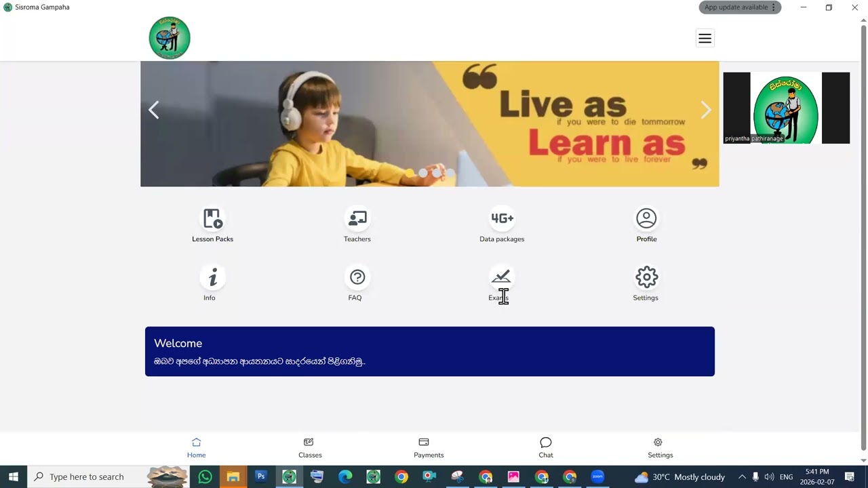Select the third carousel indicator dot
868x488 pixels.
click(437, 174)
